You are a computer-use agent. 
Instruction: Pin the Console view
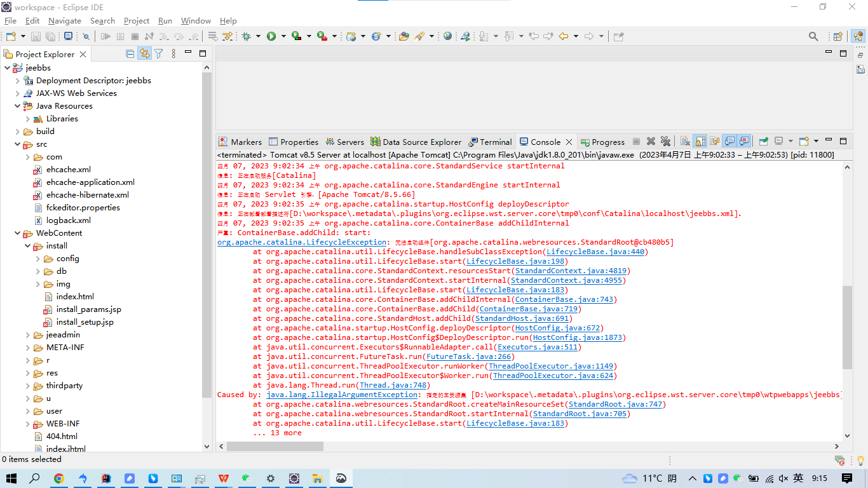pyautogui.click(x=764, y=142)
